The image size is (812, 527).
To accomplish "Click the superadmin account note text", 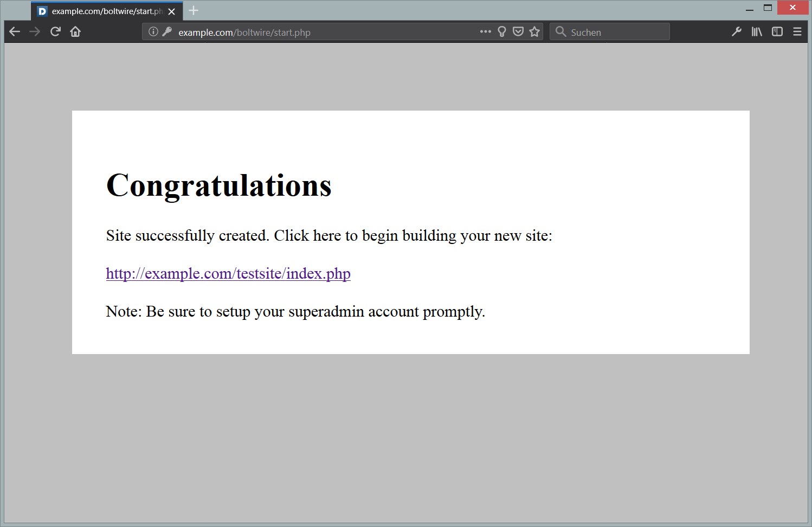I will pyautogui.click(x=295, y=311).
